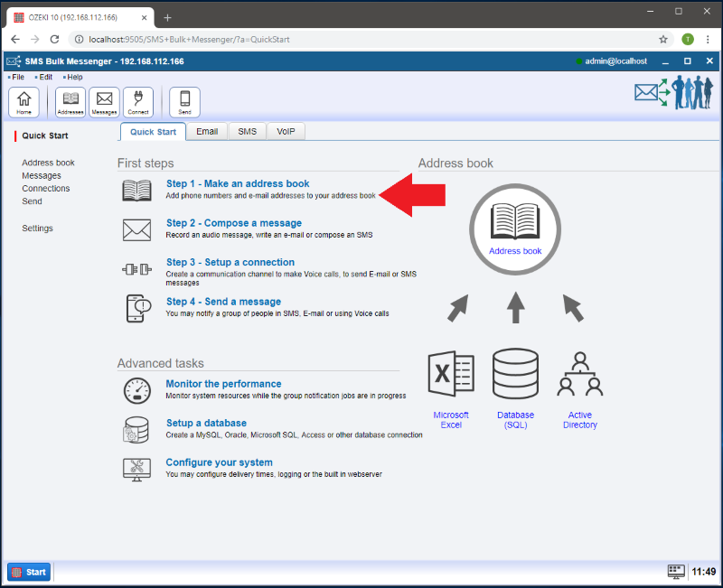Screen dimensions: 723x588
Task: Click the Monitor the performance gauge icon
Action: click(136, 390)
